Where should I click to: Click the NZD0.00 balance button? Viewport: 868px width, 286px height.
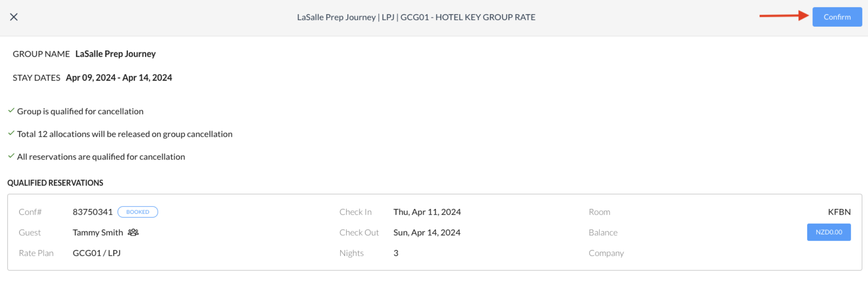(828, 232)
